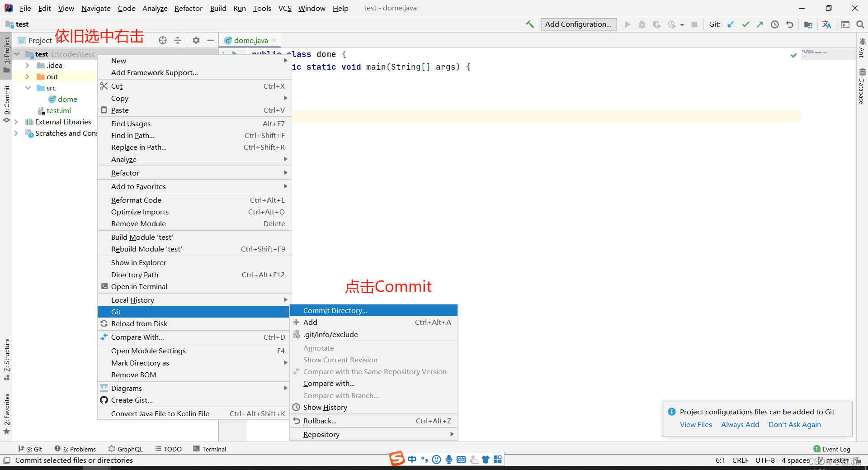Close the dome.java editor tab
The image size is (868, 470).
(x=274, y=40)
